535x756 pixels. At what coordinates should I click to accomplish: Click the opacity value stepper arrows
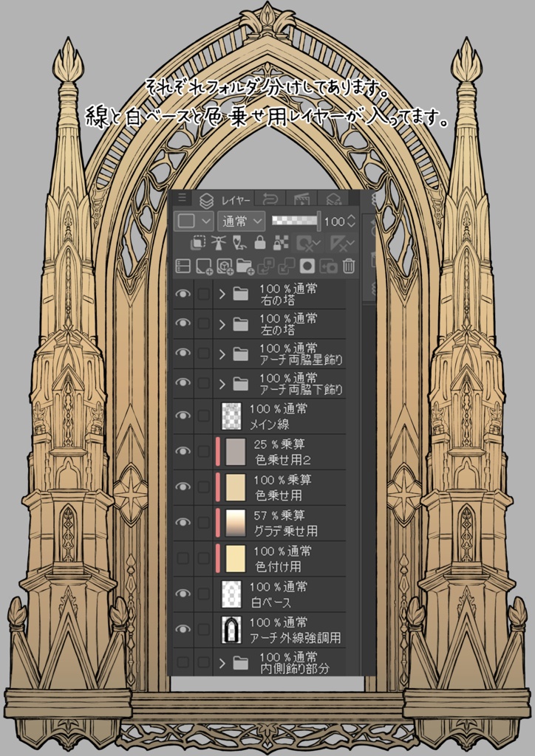351,221
